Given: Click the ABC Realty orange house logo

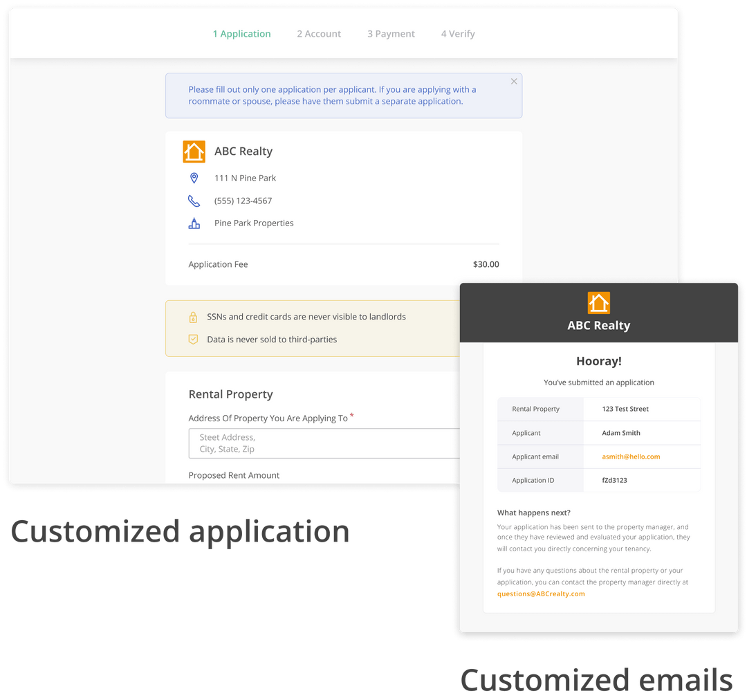Looking at the screenshot, I should tap(194, 151).
